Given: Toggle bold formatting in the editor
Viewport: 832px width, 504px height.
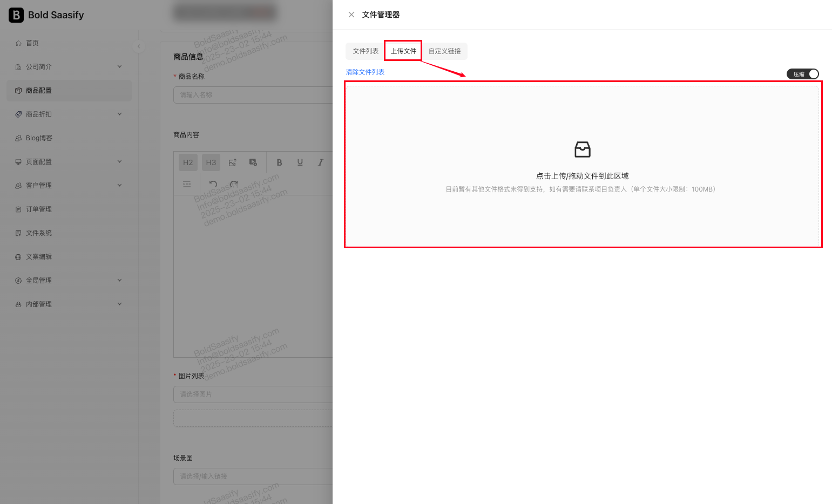Looking at the screenshot, I should coord(279,162).
